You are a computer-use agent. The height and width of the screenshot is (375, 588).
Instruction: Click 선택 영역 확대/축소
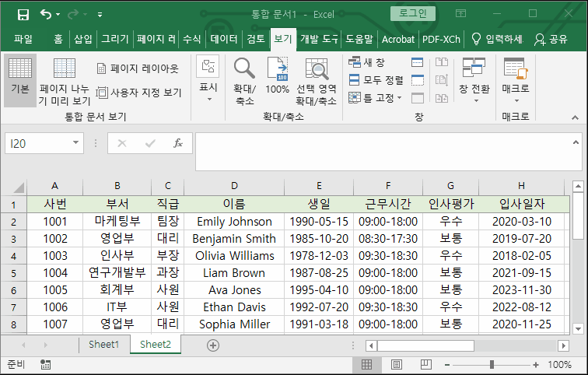(316, 81)
